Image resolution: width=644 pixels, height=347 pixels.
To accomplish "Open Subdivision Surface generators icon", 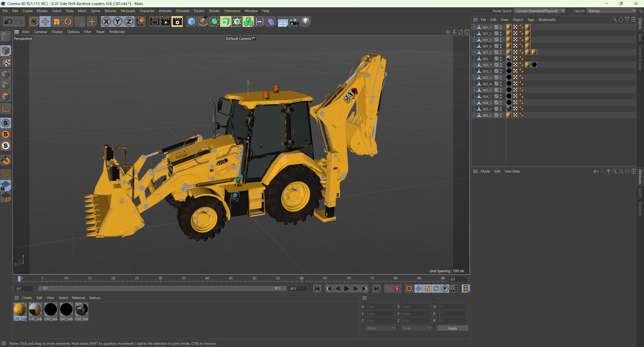I will 214,22.
